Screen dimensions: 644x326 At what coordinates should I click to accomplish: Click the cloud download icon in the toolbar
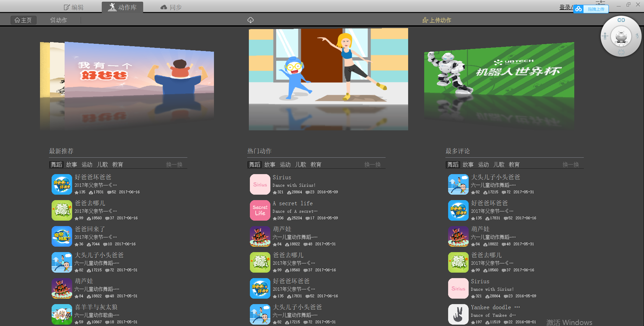coord(251,20)
